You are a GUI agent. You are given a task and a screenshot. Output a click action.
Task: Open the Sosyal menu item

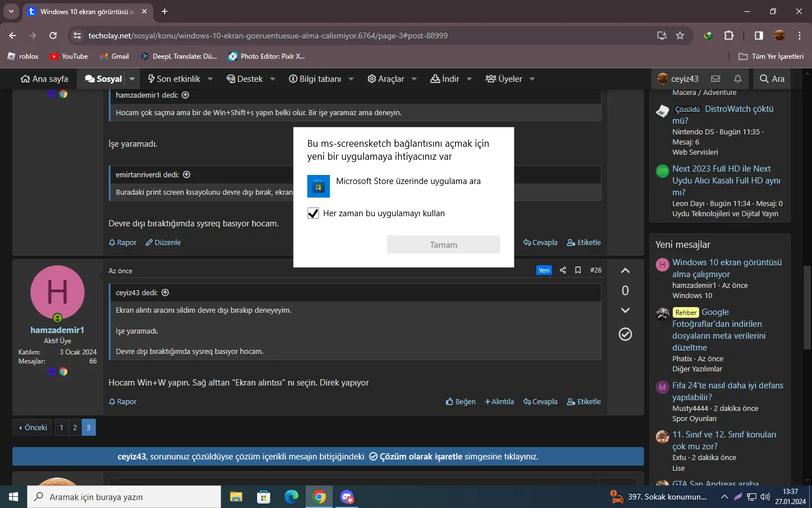point(103,79)
